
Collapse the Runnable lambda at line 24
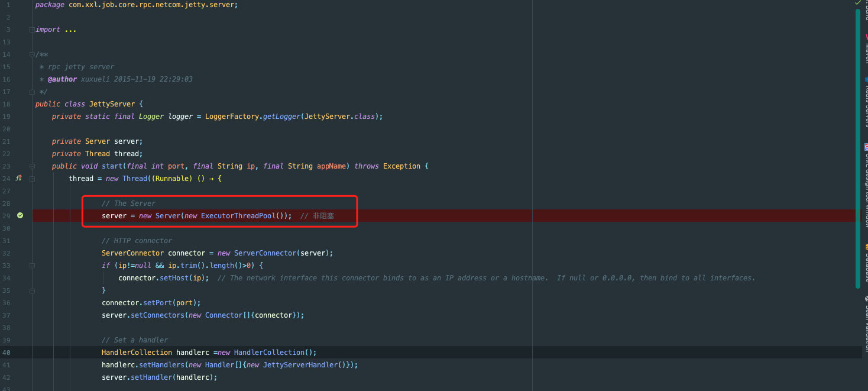(32, 179)
